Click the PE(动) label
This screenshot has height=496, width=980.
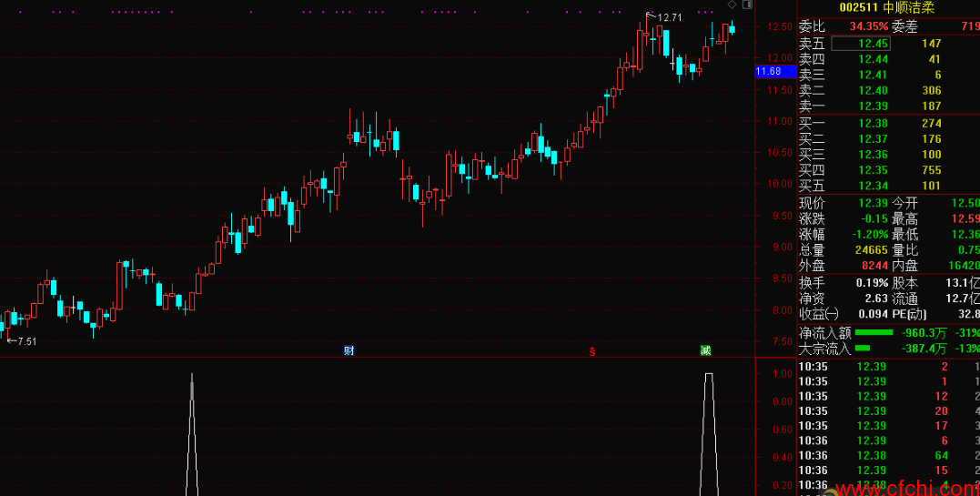coord(909,314)
